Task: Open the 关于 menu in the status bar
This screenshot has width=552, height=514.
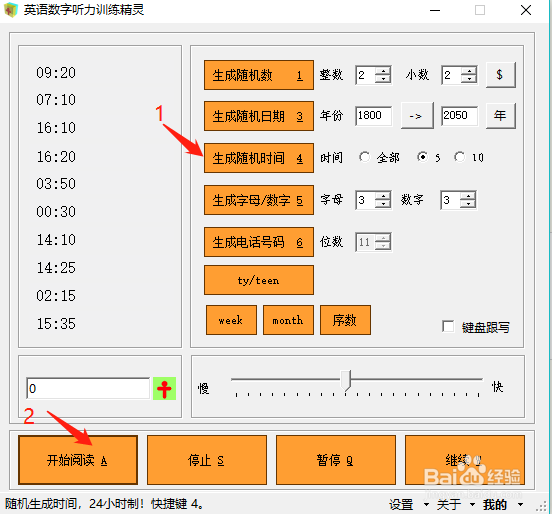Action: click(449, 504)
